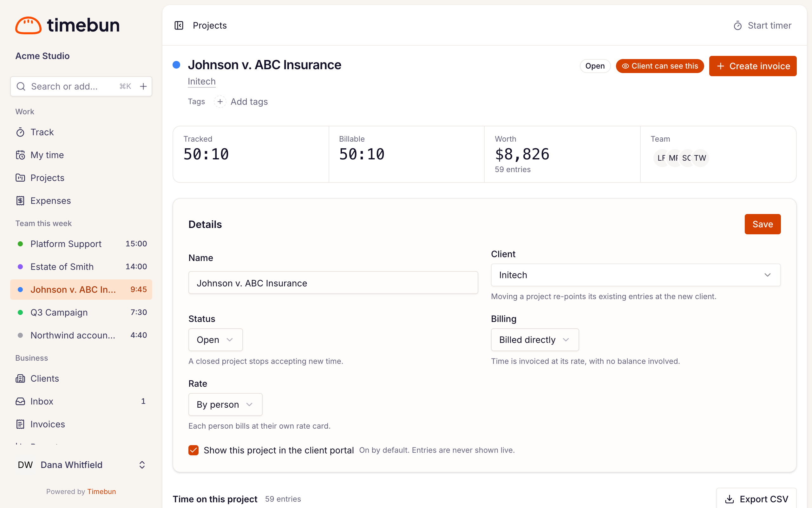The width and height of the screenshot is (812, 508).
Task: Go to Projects in sidebar
Action: coord(81,178)
